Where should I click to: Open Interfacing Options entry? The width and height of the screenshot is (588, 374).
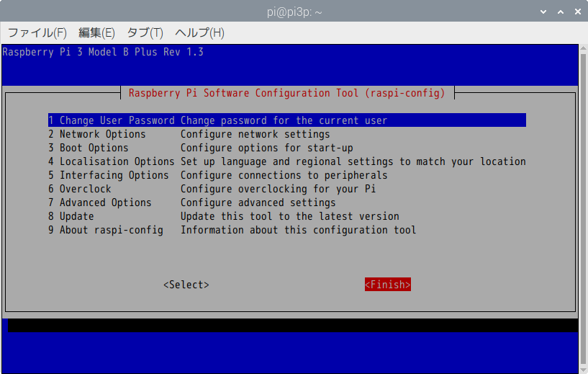point(108,175)
